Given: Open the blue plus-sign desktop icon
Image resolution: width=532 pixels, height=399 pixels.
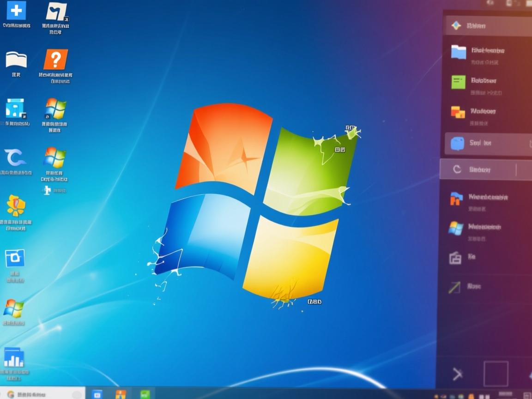Looking at the screenshot, I should pyautogui.click(x=16, y=10).
